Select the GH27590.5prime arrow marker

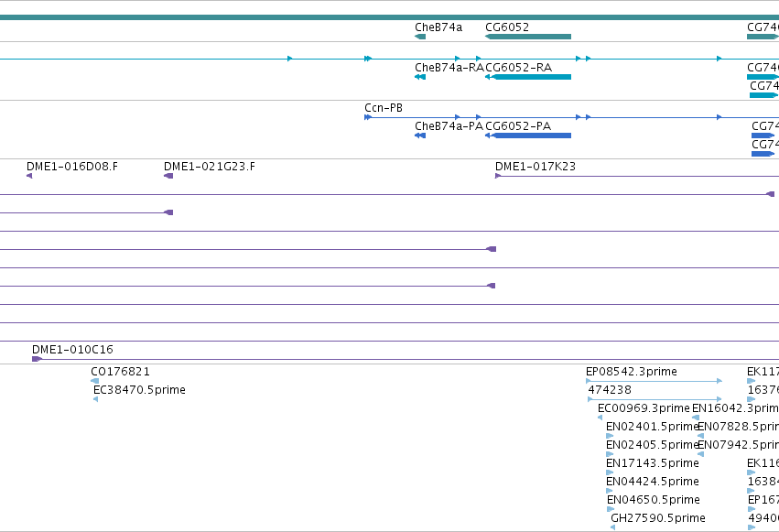612,527
